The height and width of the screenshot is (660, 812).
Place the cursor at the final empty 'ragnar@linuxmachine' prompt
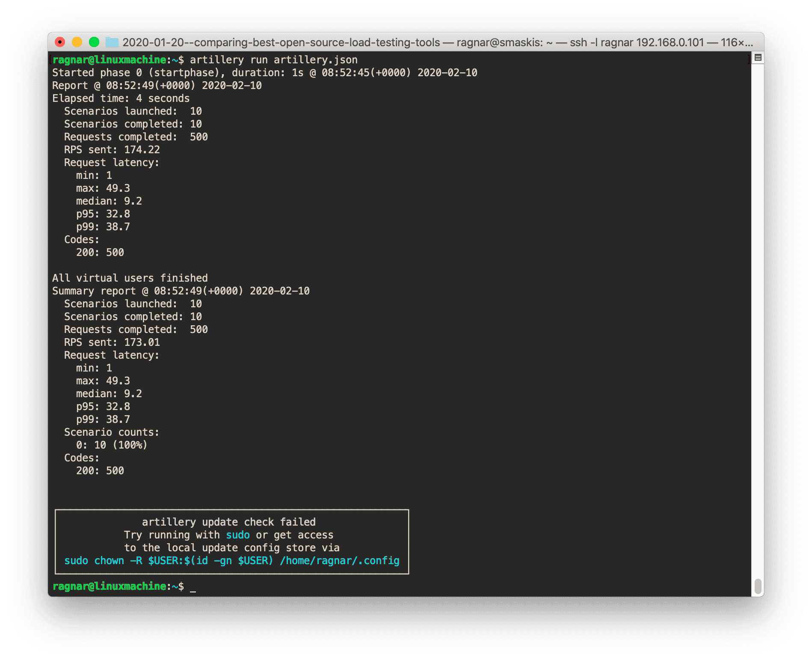pos(193,586)
